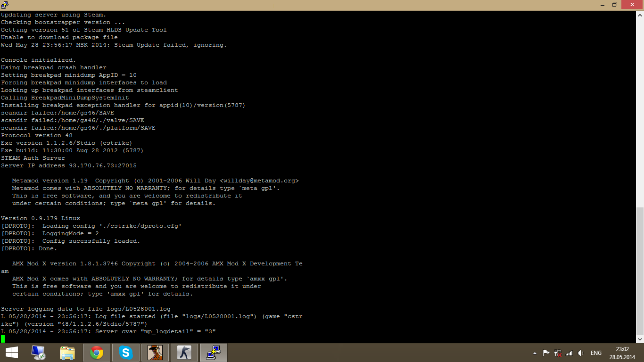Click the "Checking bootstrapper version ..." line
This screenshot has width=644, height=362.
[63, 22]
